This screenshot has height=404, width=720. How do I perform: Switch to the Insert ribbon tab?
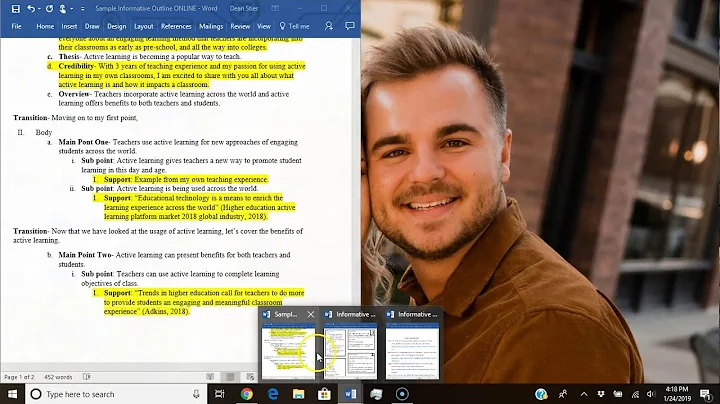(x=69, y=26)
